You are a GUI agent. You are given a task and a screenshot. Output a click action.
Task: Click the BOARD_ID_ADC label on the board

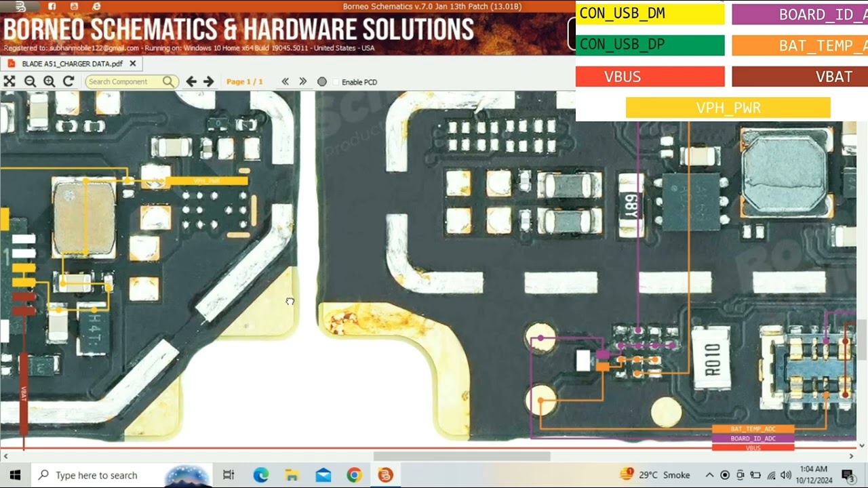click(x=753, y=439)
